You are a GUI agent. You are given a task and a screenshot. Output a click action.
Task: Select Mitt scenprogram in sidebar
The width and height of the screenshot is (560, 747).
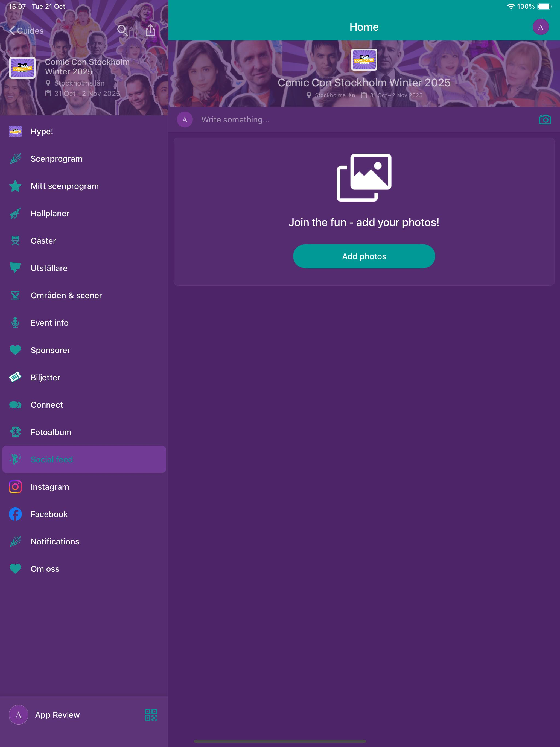pyautogui.click(x=84, y=186)
